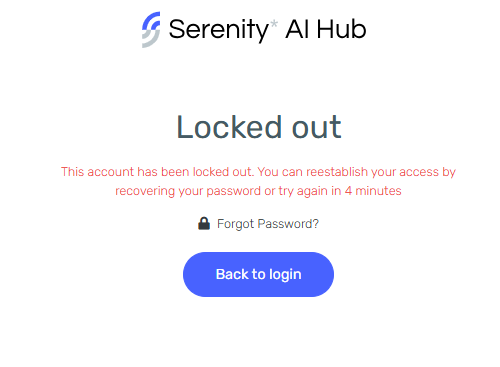Viewport: 500px width, 367px height.
Task: Click the word 'login' on the blue button
Action: pos(285,275)
